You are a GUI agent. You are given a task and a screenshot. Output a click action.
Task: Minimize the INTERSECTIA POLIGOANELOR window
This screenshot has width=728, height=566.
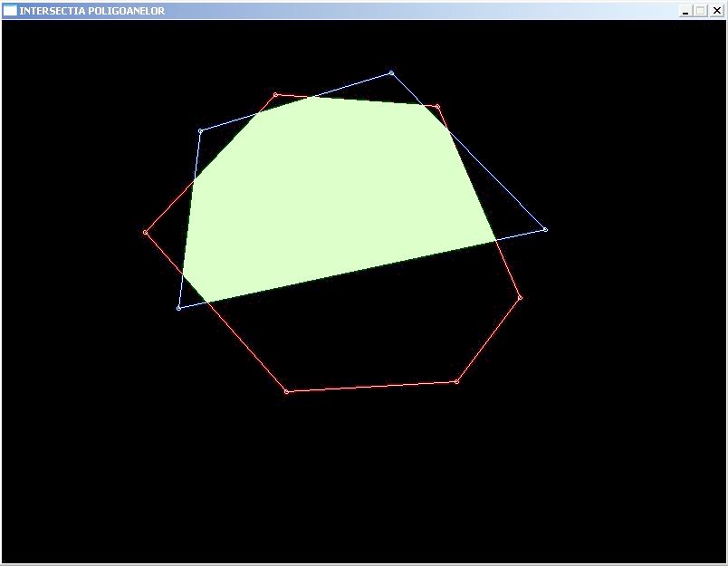pos(685,11)
